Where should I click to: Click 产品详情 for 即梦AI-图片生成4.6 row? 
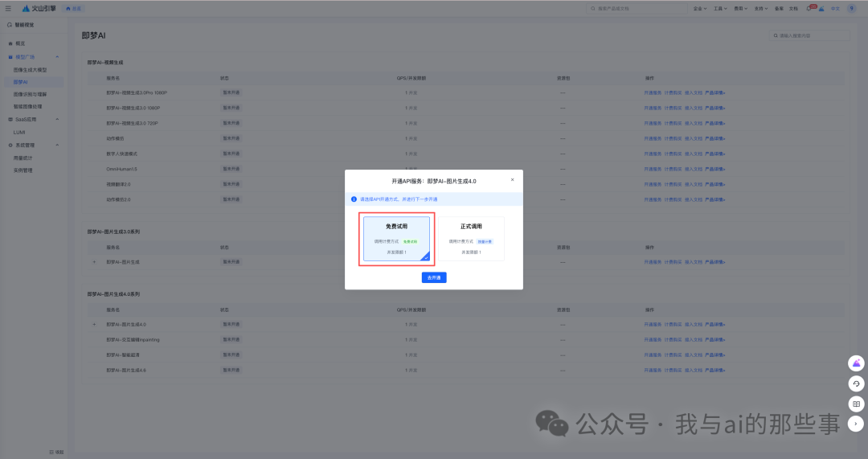click(x=714, y=370)
